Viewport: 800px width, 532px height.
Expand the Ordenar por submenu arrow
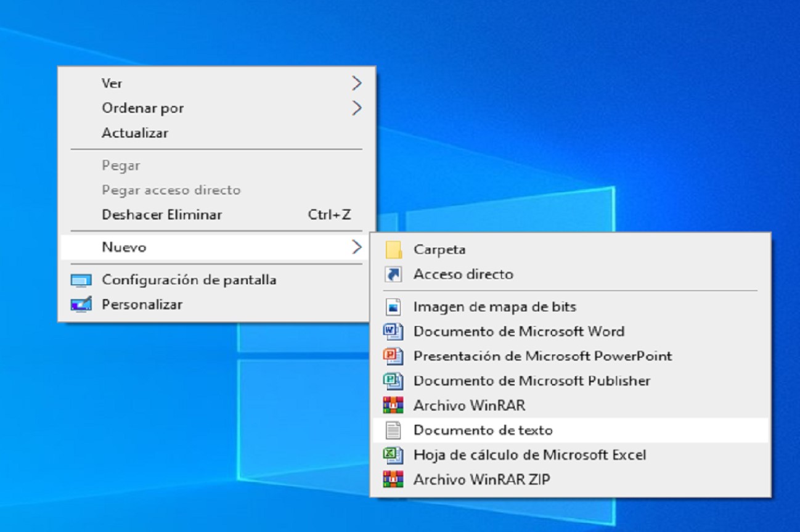(357, 107)
